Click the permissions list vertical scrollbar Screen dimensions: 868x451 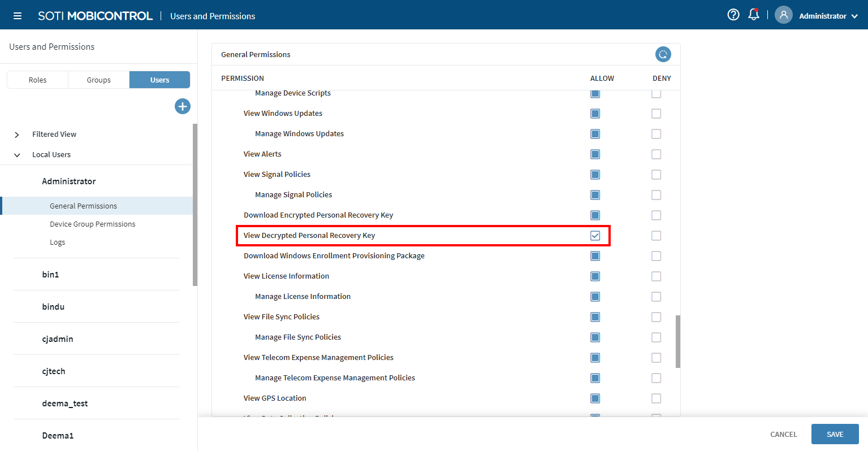677,341
